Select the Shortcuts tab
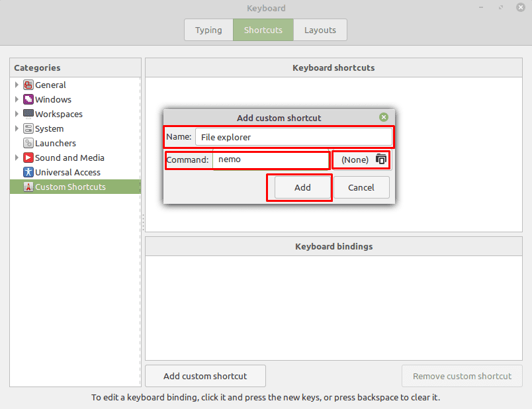The image size is (532, 409). [263, 30]
